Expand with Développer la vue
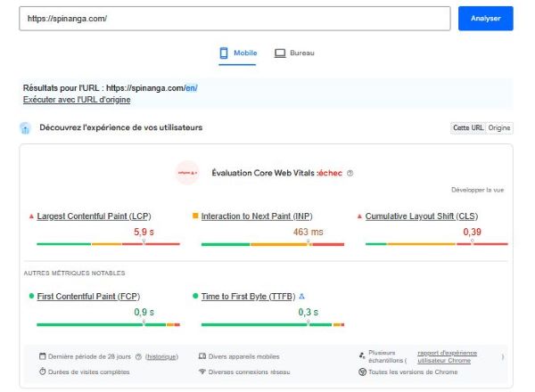535x392 pixels. (x=477, y=190)
